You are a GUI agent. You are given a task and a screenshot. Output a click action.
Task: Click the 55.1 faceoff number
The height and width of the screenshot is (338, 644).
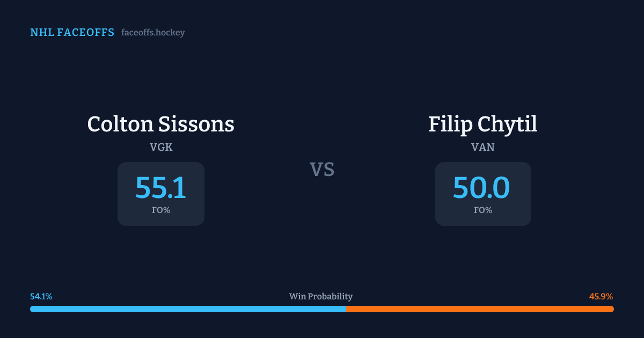pos(160,188)
